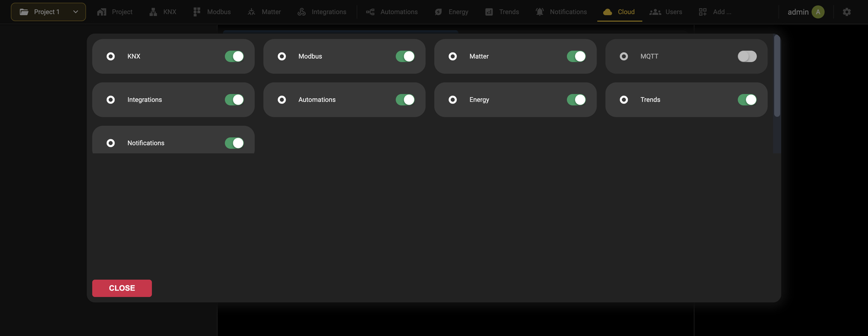The height and width of the screenshot is (336, 868).
Task: Click the Add ... label in navbar
Action: coord(722,12)
